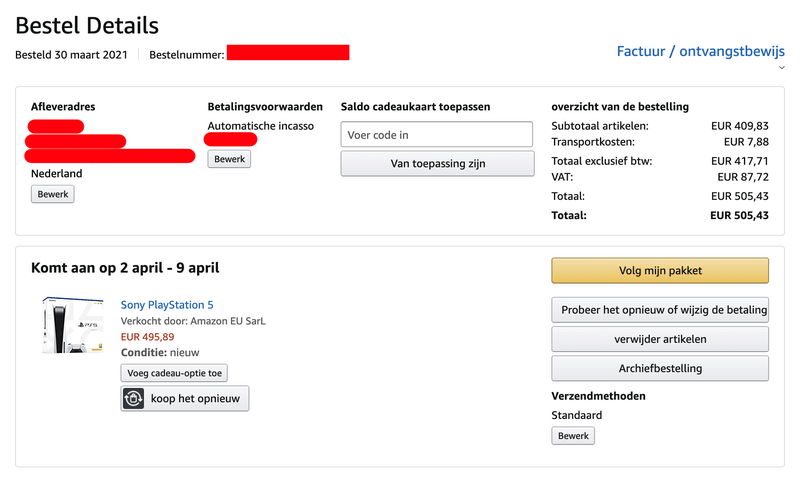Edit the Afleveradres with its Bewerk button
Image resolution: width=800 pixels, height=485 pixels.
(53, 194)
